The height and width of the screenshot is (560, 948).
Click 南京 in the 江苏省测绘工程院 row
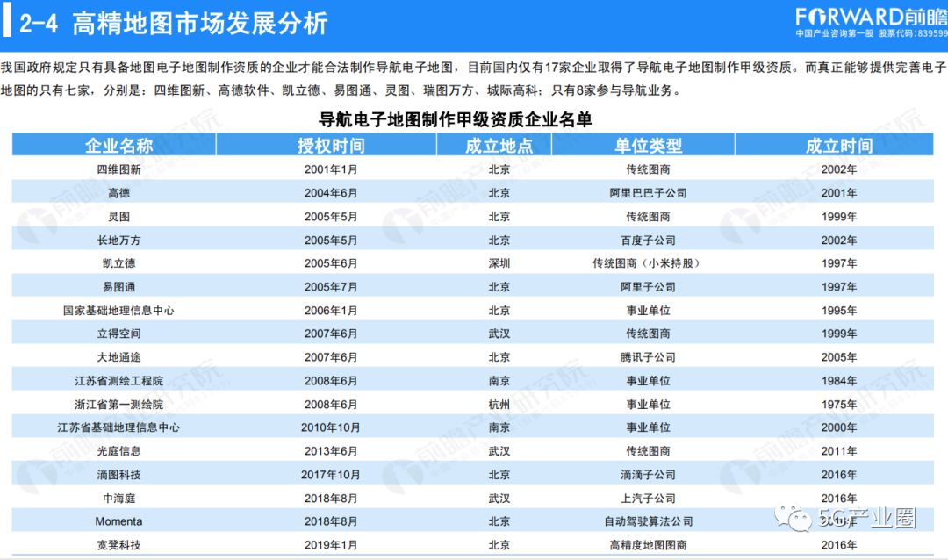point(499,380)
